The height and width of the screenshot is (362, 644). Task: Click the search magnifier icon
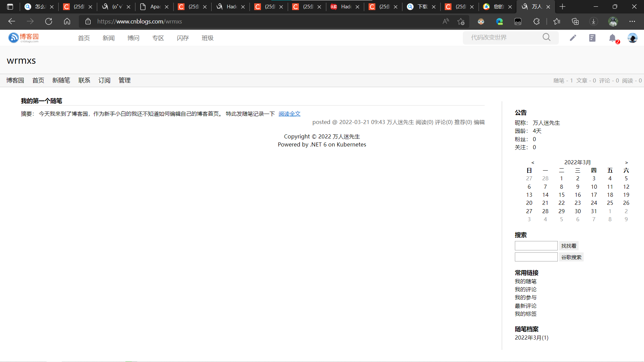tap(546, 37)
